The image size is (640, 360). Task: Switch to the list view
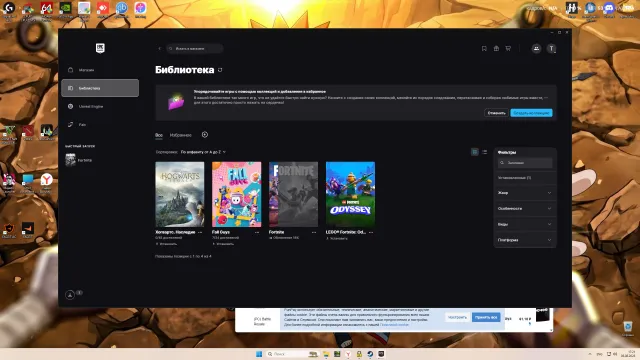[484, 152]
